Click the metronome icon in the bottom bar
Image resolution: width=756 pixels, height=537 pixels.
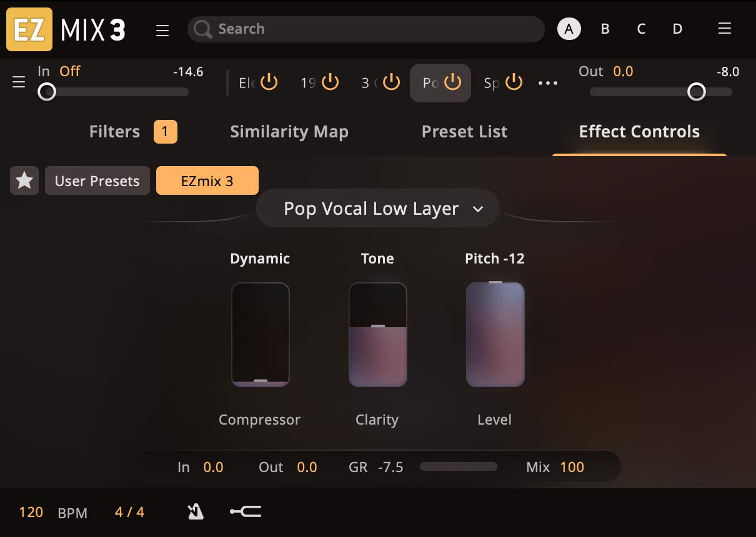coord(195,511)
